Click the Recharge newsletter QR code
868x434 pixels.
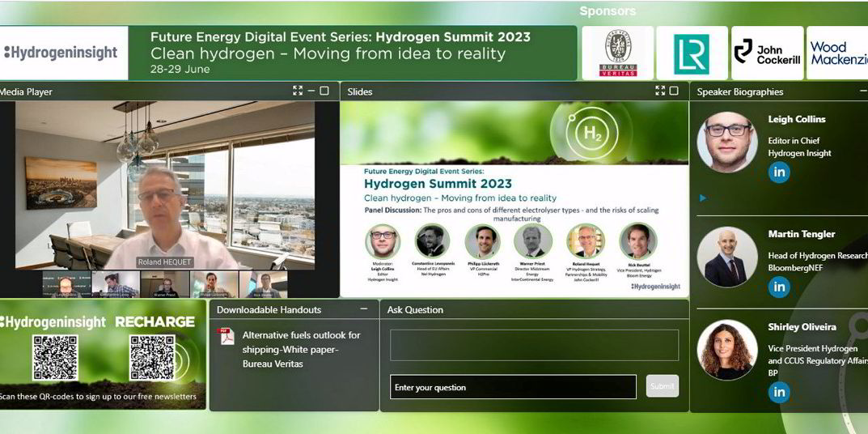click(x=152, y=358)
